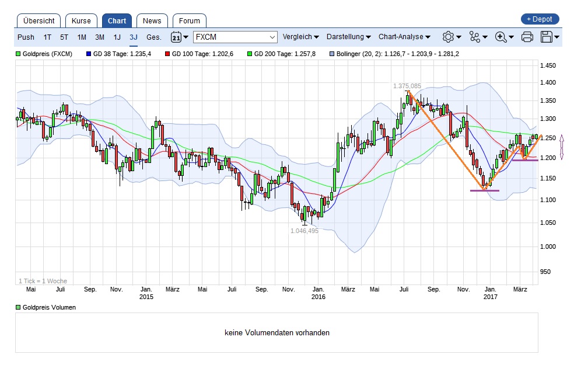Select the 1J time range

click(117, 37)
